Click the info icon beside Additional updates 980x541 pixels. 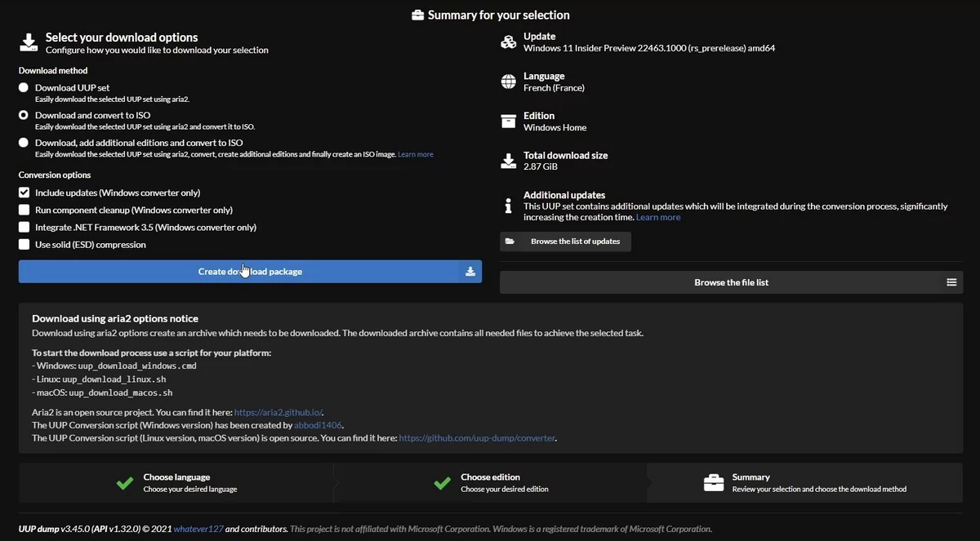tap(510, 206)
